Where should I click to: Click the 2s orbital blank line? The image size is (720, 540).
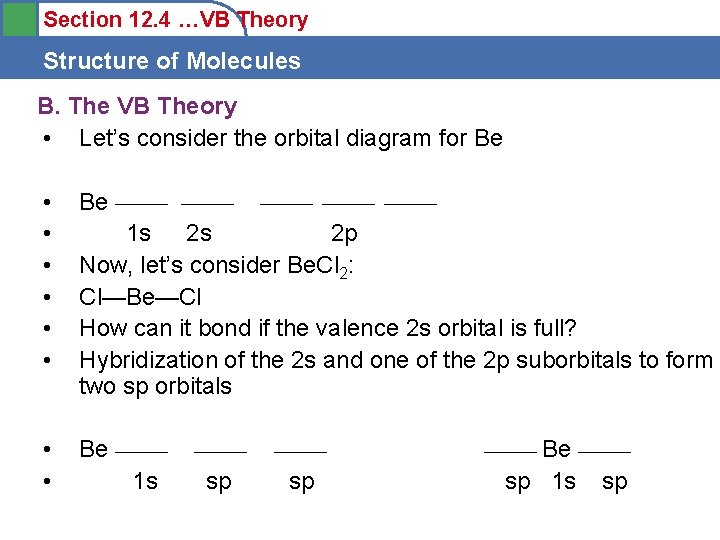pyautogui.click(x=208, y=203)
